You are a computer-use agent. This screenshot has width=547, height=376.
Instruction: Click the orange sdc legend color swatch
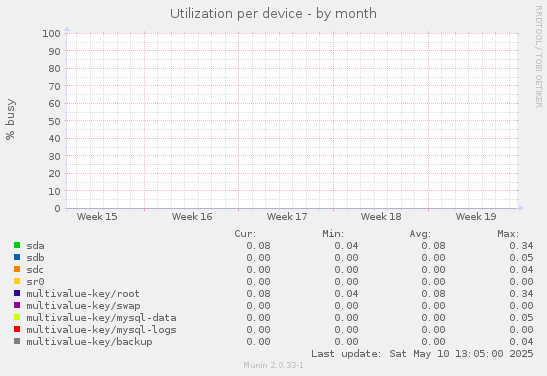[17, 269]
